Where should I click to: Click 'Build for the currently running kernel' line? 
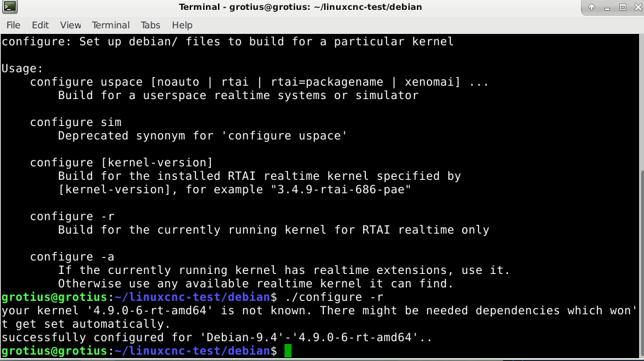click(274, 230)
